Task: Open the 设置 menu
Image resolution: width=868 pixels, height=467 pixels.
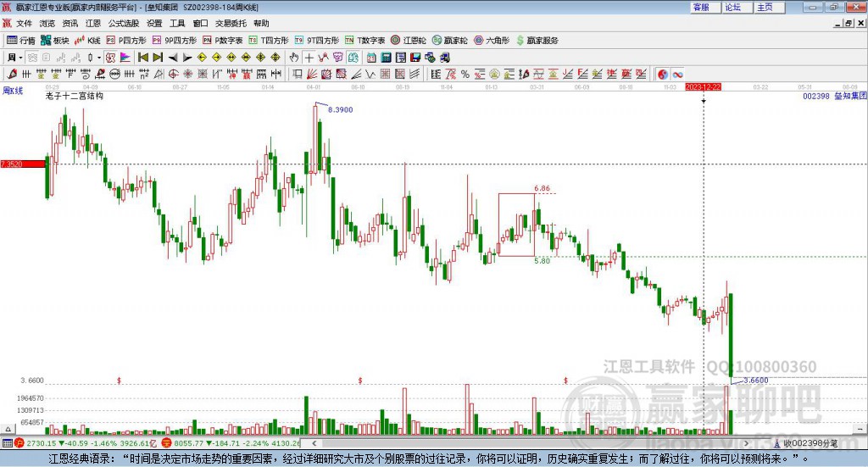Action: point(154,23)
